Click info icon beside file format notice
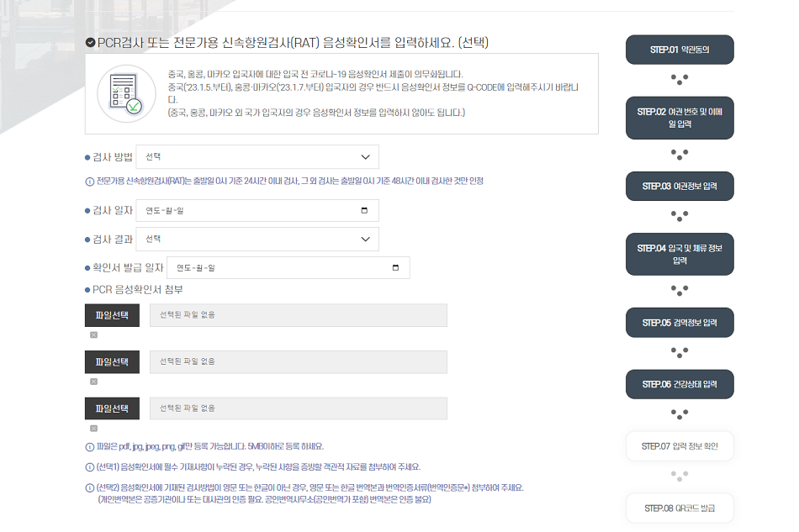The height and width of the screenshot is (532, 799). click(x=90, y=447)
